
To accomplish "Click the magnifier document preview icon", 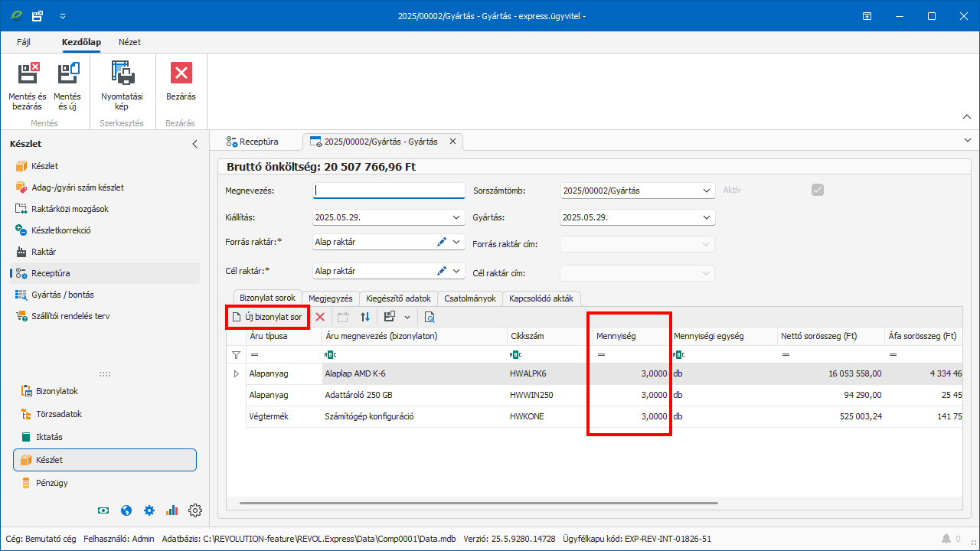I will [430, 317].
